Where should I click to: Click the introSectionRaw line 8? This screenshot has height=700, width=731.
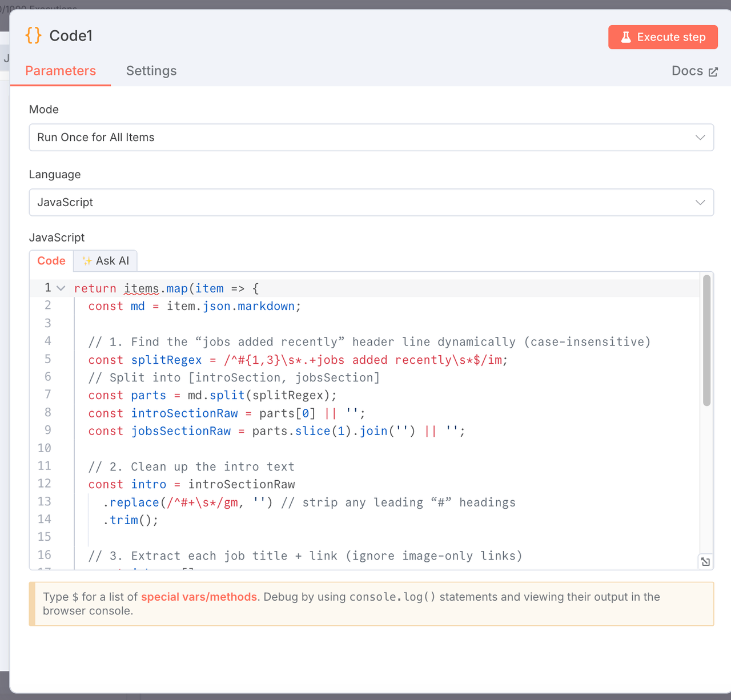(x=227, y=413)
